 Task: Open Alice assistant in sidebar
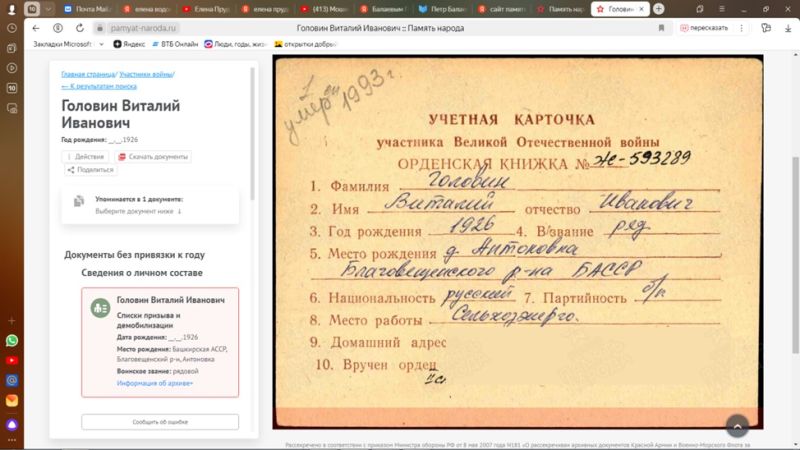[x=12, y=424]
